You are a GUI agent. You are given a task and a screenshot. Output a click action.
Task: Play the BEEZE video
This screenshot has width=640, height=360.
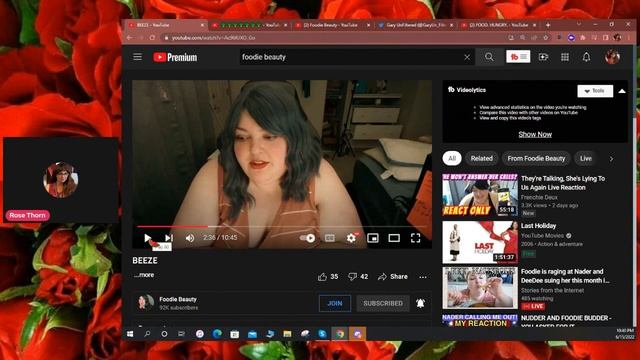pyautogui.click(x=147, y=238)
